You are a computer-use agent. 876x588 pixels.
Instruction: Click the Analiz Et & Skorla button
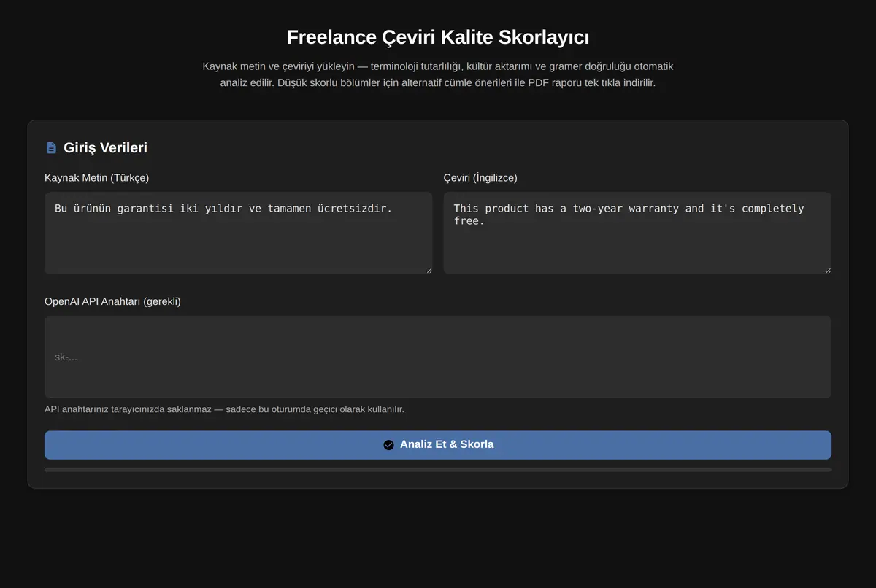pos(438,445)
